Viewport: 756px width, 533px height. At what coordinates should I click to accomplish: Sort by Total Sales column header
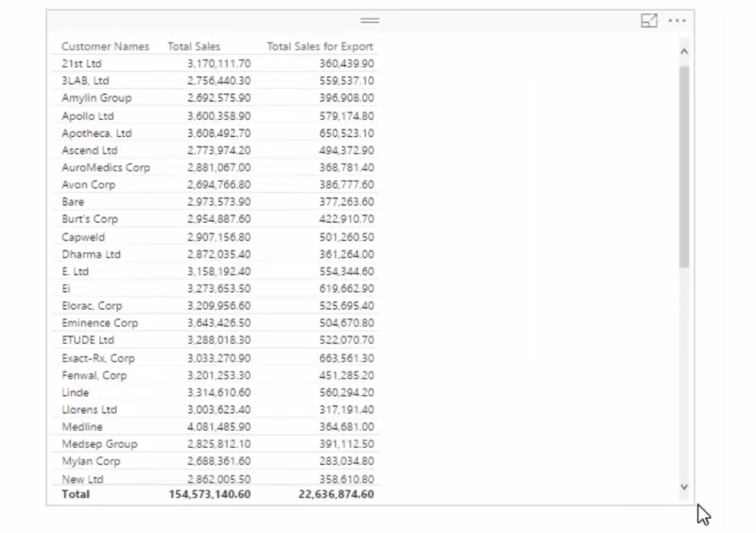(194, 47)
